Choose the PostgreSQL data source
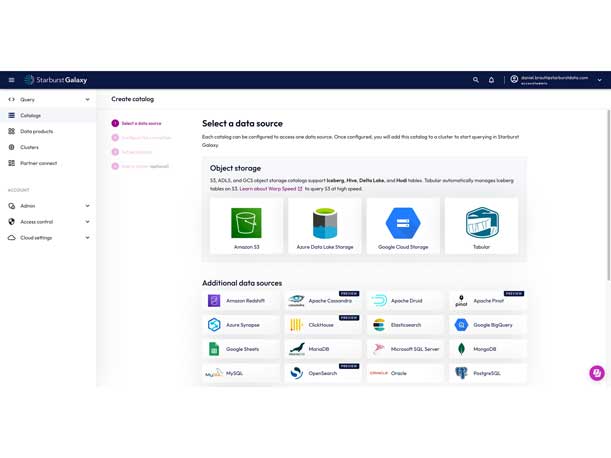Screen dimensions: 611x458 [488, 373]
